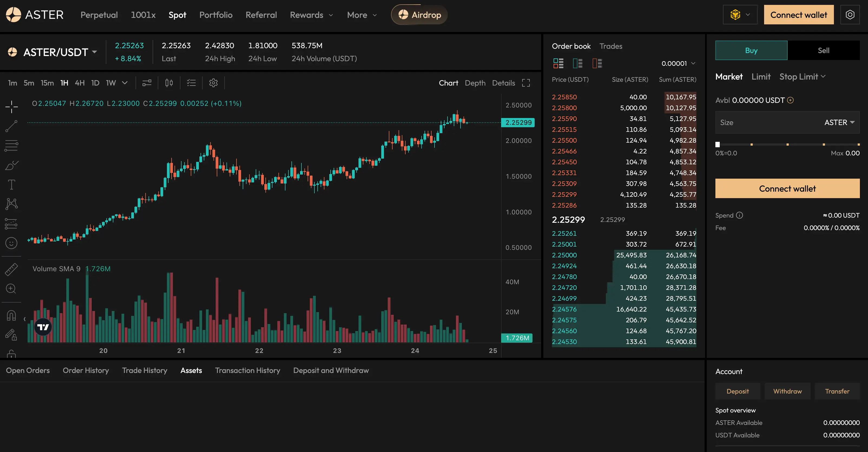Open the Trade History tab

tap(144, 371)
